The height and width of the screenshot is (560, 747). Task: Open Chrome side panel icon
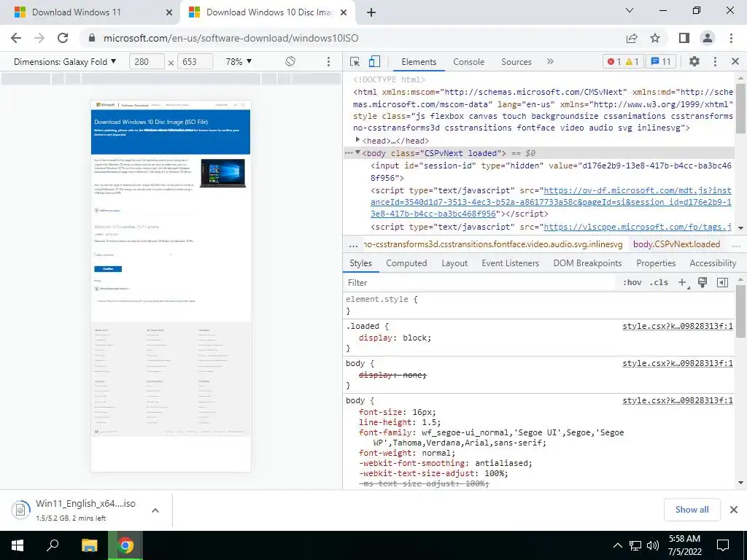684,38
